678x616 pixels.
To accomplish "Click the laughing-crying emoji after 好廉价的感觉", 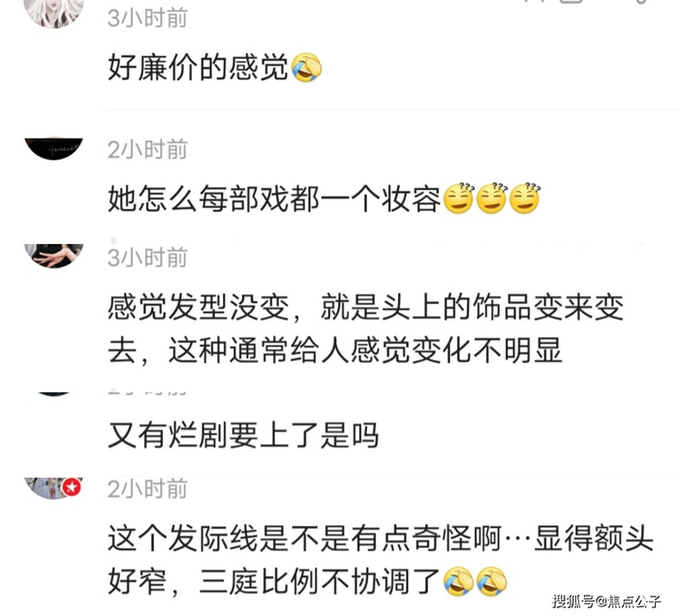I will click(x=307, y=68).
